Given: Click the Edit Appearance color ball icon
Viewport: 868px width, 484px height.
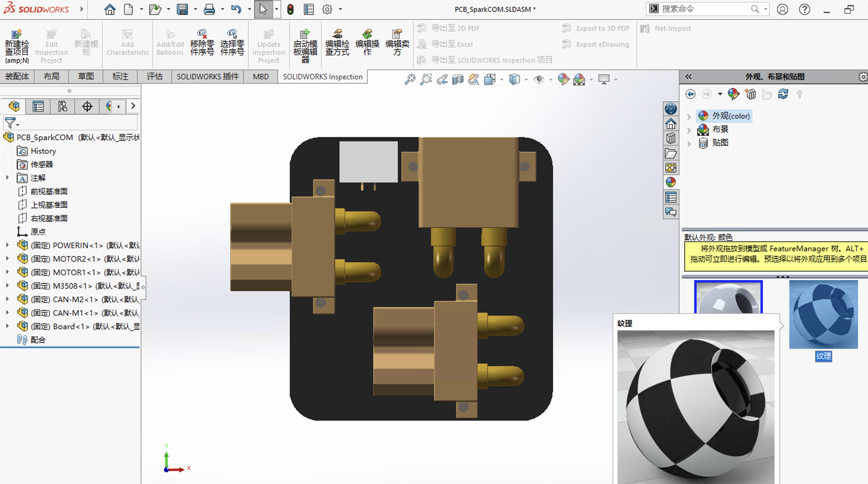Looking at the screenshot, I should tap(563, 80).
